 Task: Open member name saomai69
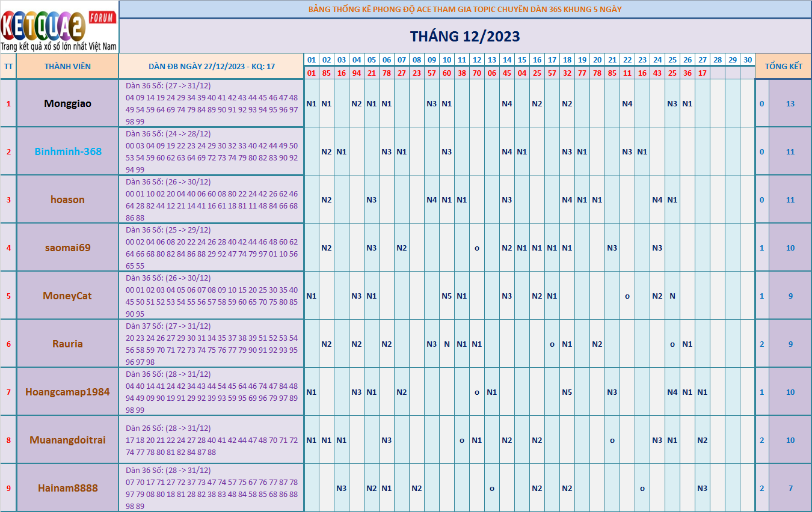(x=67, y=248)
